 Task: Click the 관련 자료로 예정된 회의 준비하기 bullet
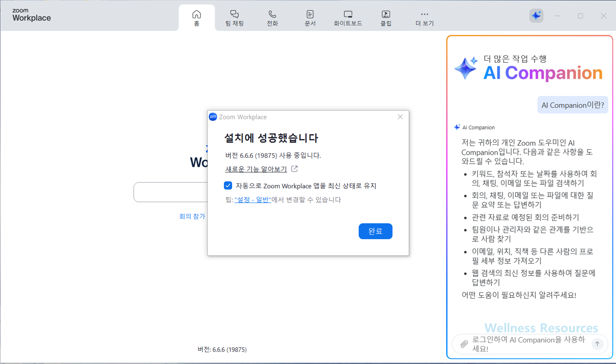[525, 217]
